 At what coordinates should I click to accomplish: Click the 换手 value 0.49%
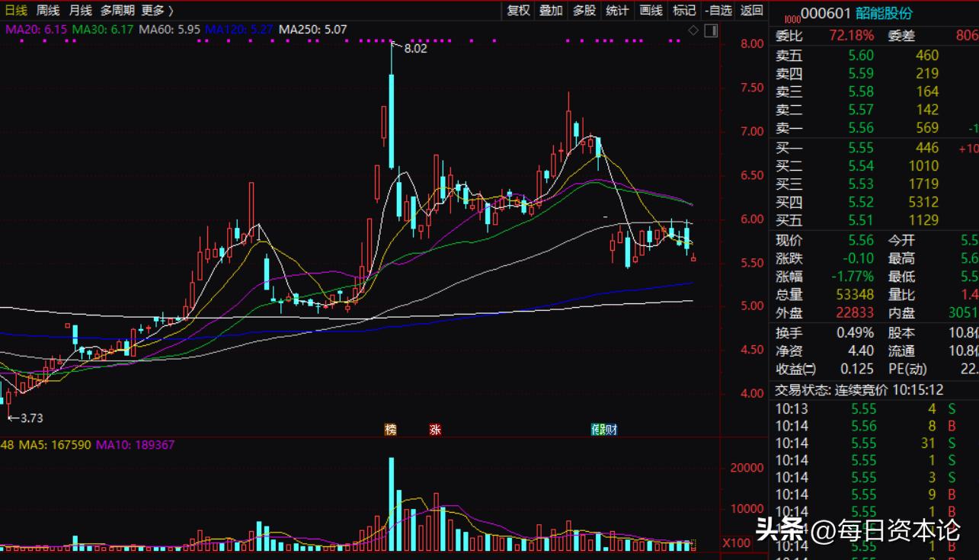(854, 333)
